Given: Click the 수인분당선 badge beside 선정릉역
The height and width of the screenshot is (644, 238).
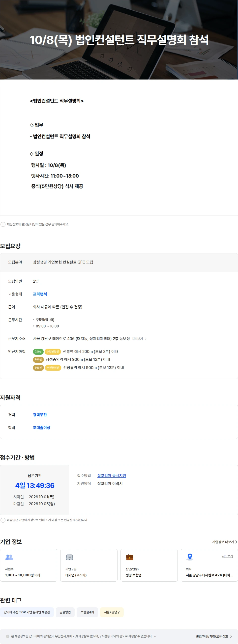Looking at the screenshot, I should [53, 368].
